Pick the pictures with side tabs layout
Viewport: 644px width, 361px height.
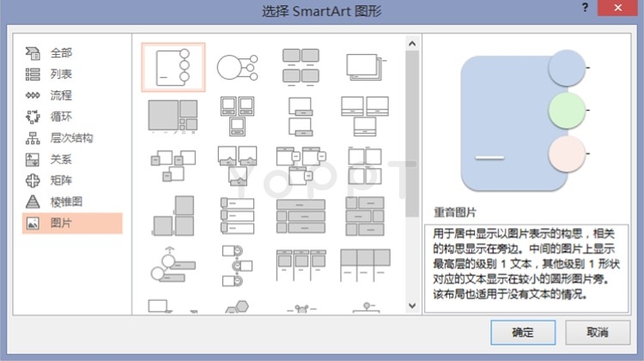301,165
